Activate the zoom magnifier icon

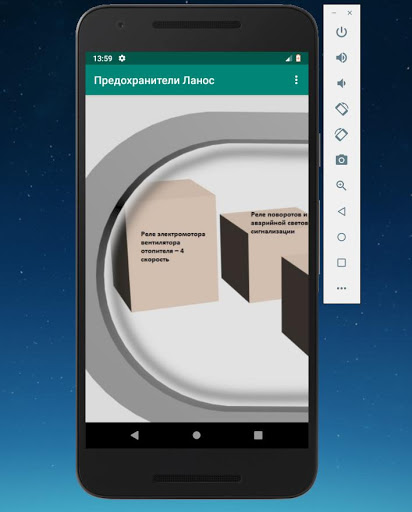[341, 186]
